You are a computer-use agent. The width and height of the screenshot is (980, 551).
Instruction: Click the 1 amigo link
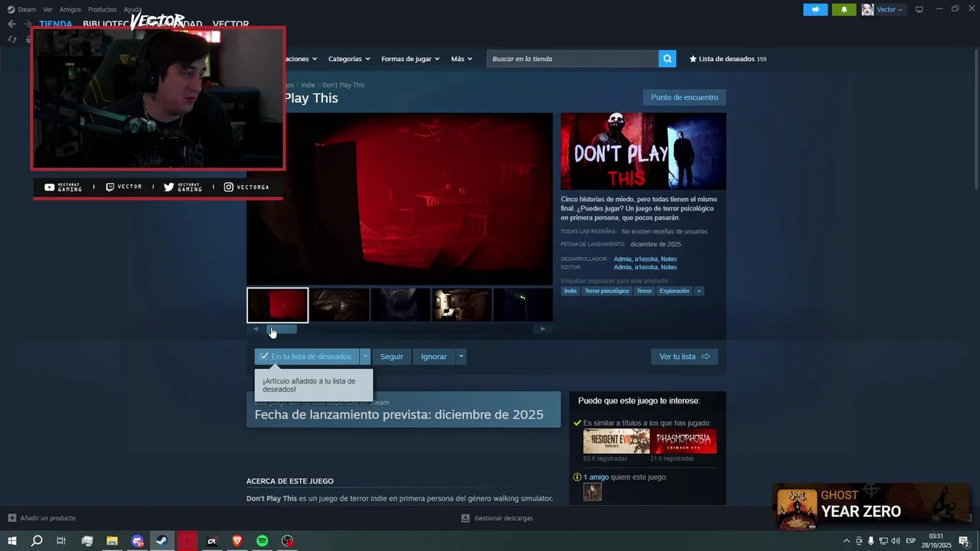[x=596, y=477]
